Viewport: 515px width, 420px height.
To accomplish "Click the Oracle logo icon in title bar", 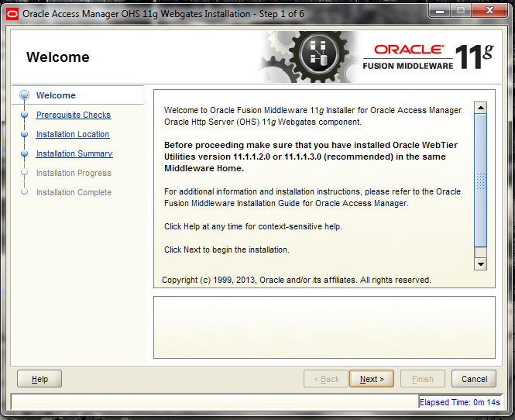I will click(x=12, y=14).
